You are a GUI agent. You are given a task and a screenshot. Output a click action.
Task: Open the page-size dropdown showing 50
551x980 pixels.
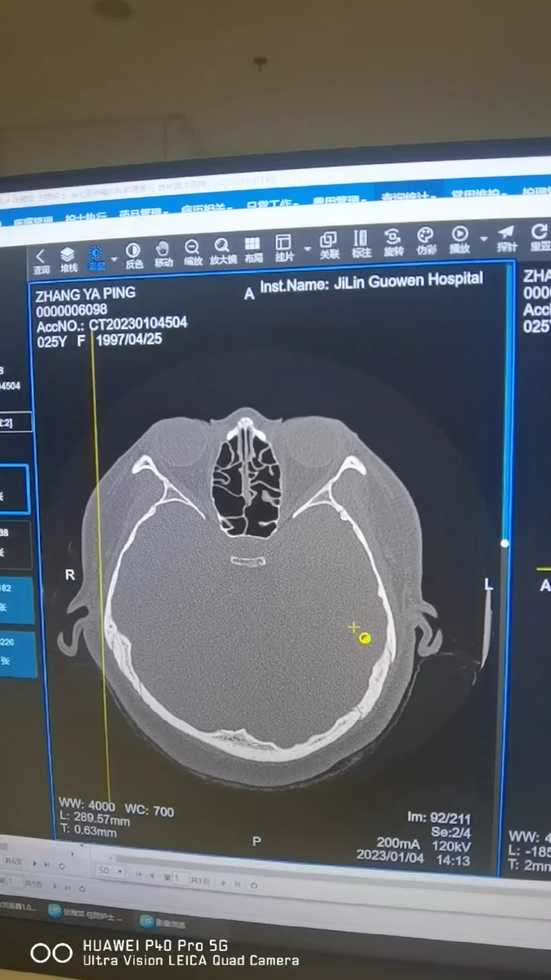[110, 871]
